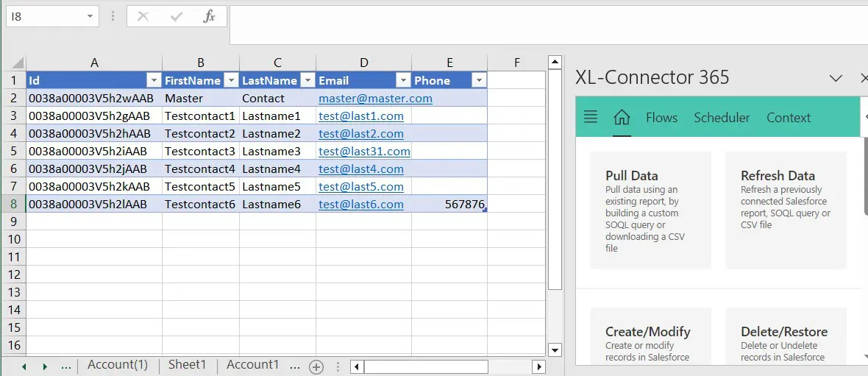This screenshot has height=376, width=868.
Task: Select the Sheet1 worksheet tab
Action: [x=187, y=365]
